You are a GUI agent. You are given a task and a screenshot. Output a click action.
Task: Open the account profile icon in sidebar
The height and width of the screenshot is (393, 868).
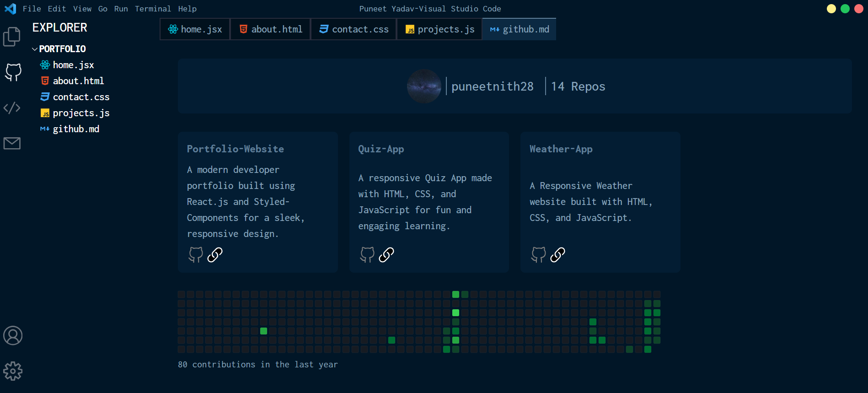tap(13, 335)
